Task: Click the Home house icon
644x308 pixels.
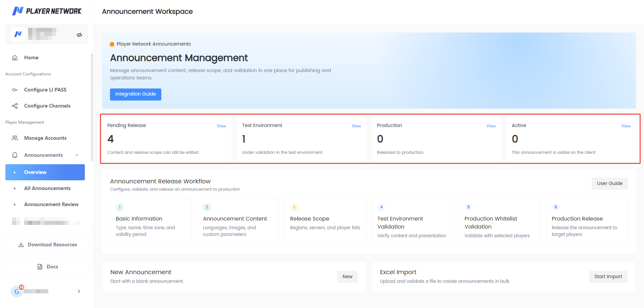Action: 15,58
